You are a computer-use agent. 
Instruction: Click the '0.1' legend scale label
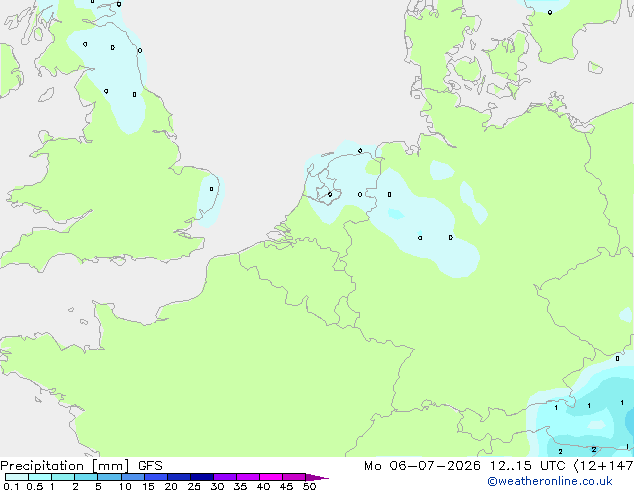tap(11, 486)
